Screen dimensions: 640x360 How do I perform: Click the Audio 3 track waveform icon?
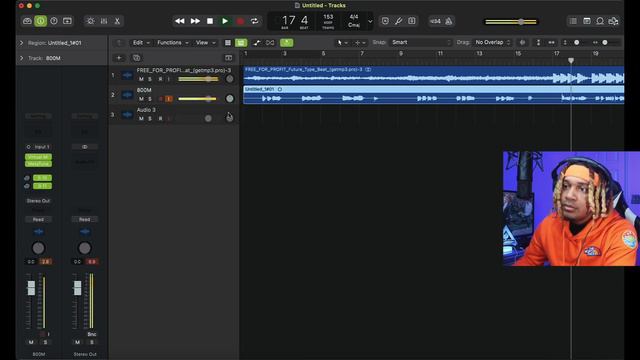click(x=127, y=115)
